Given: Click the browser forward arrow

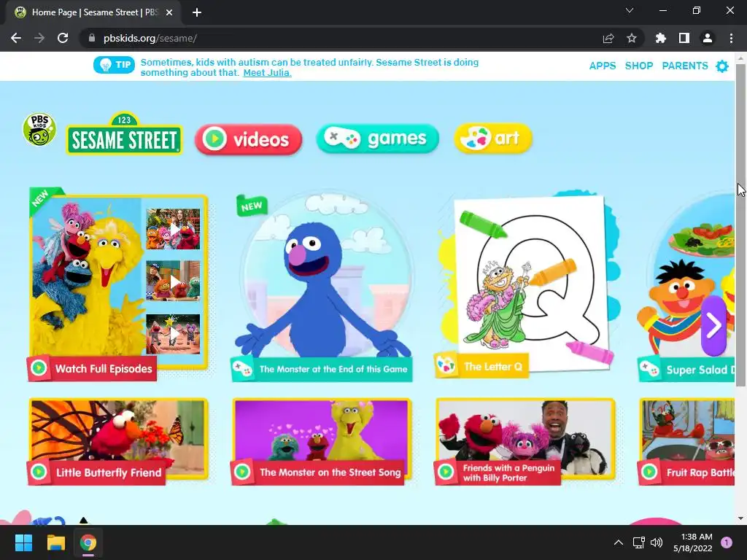Looking at the screenshot, I should pyautogui.click(x=39, y=38).
